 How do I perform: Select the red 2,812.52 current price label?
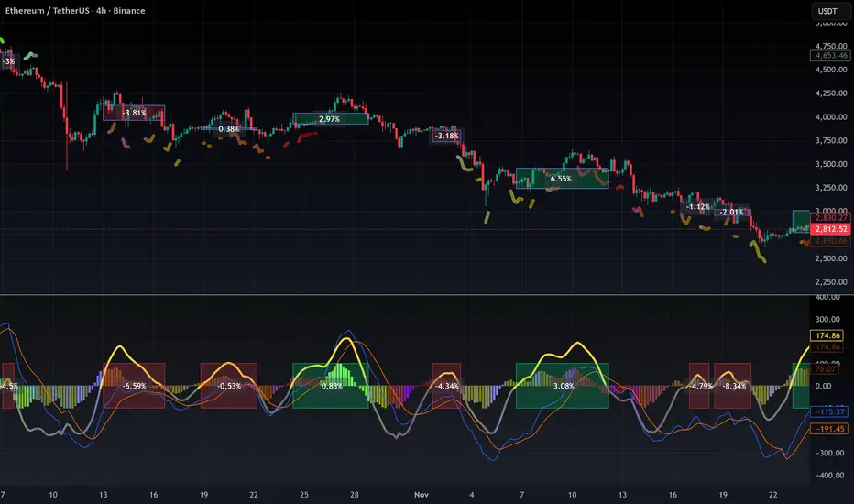click(830, 229)
